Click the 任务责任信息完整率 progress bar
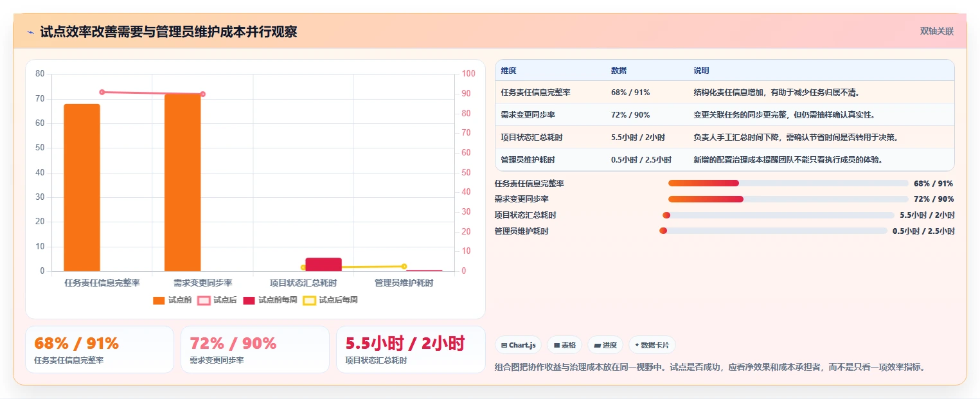The width and height of the screenshot is (980, 399). tap(788, 183)
